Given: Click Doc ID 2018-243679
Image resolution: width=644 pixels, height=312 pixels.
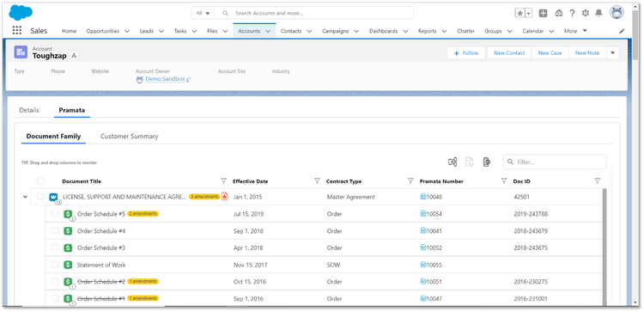Looking at the screenshot, I should point(531,231).
